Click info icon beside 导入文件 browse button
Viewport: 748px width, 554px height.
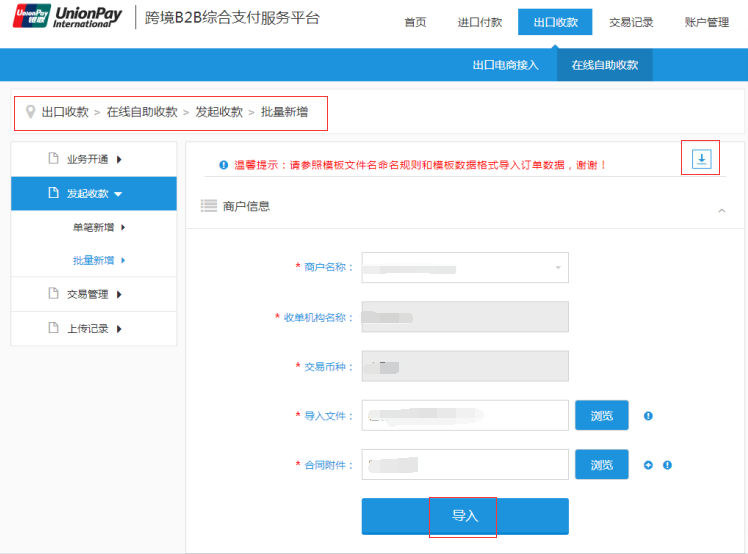click(648, 415)
